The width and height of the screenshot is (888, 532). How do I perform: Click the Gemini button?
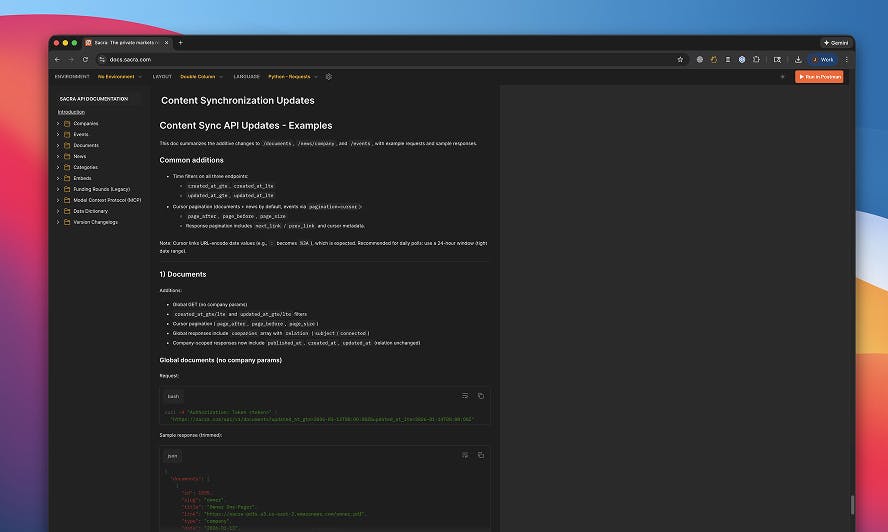tap(836, 43)
